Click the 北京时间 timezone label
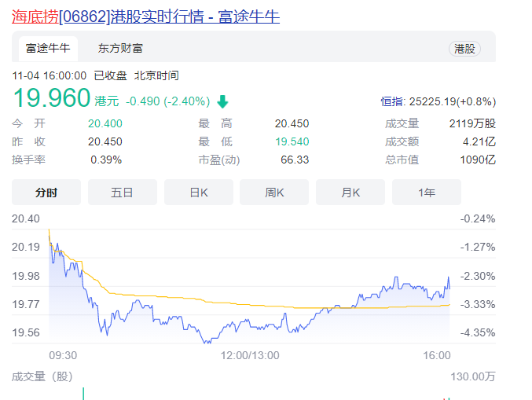Image resolution: width=532 pixels, height=400 pixels. [156, 75]
